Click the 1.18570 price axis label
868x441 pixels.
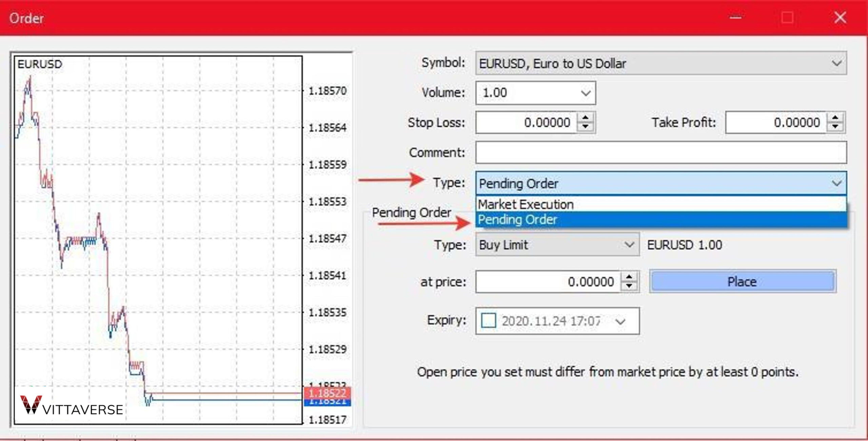[x=328, y=91]
